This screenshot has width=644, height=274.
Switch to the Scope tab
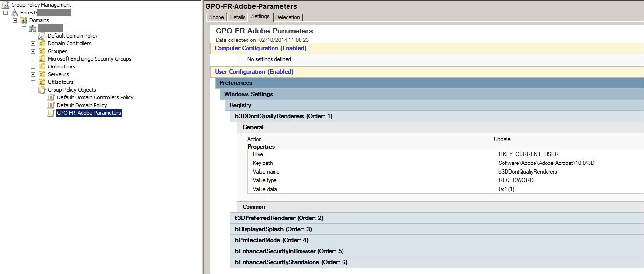click(x=217, y=17)
